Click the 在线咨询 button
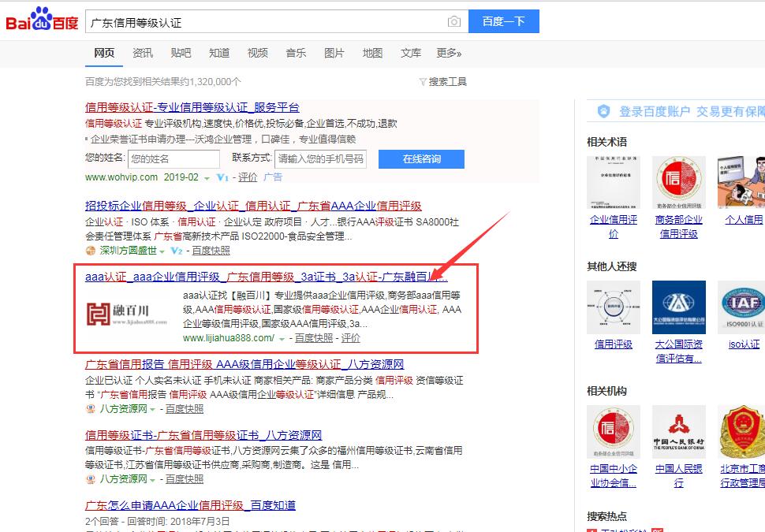 pos(421,159)
